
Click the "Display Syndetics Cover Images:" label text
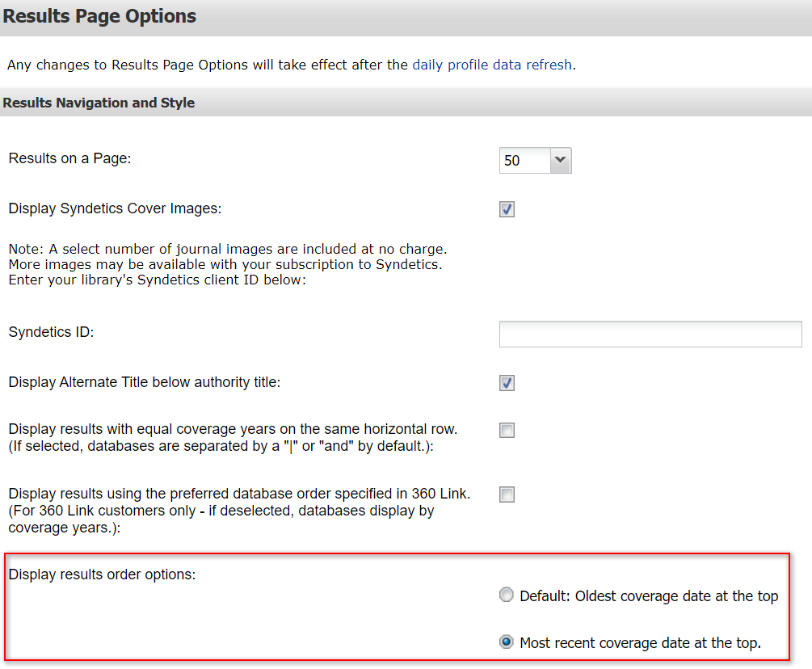pyautogui.click(x=115, y=208)
